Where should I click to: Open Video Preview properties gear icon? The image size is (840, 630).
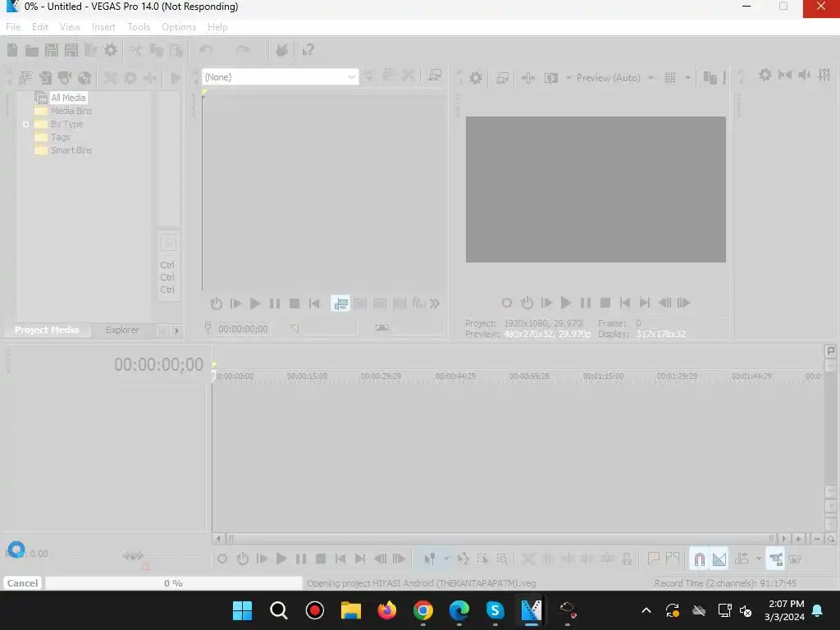(x=475, y=78)
